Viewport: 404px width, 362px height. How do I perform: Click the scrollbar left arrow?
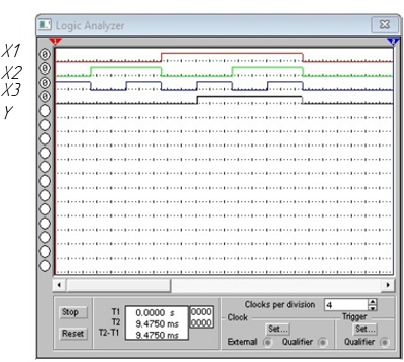click(x=59, y=285)
